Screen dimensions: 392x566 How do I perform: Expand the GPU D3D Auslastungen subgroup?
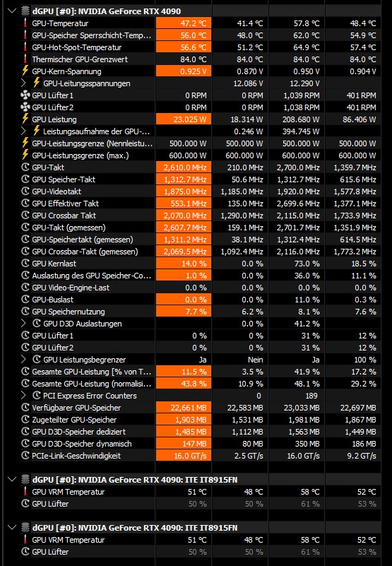[x=23, y=323]
